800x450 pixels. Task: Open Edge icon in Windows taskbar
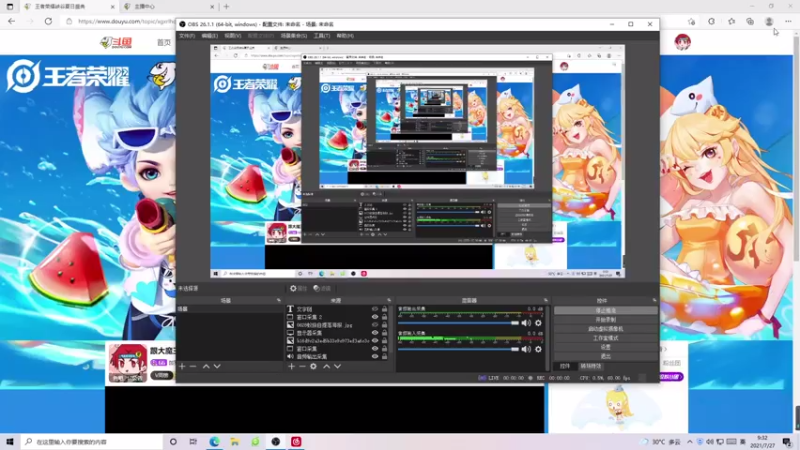pyautogui.click(x=214, y=442)
